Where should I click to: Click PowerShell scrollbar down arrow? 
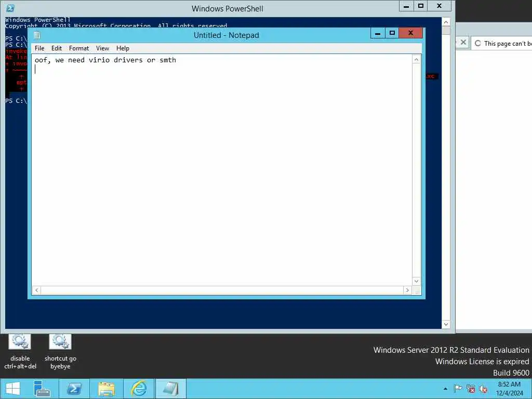[446, 324]
